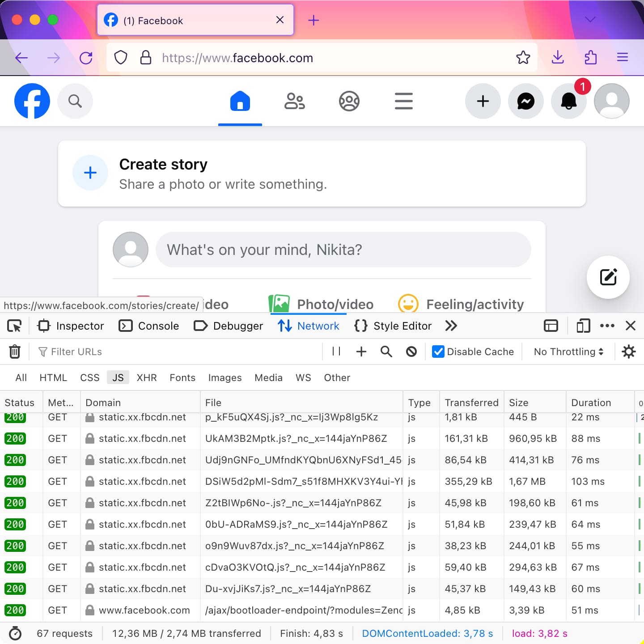Click DOMContentLoaded timing link
Viewport: 644px width, 644px height.
click(427, 633)
